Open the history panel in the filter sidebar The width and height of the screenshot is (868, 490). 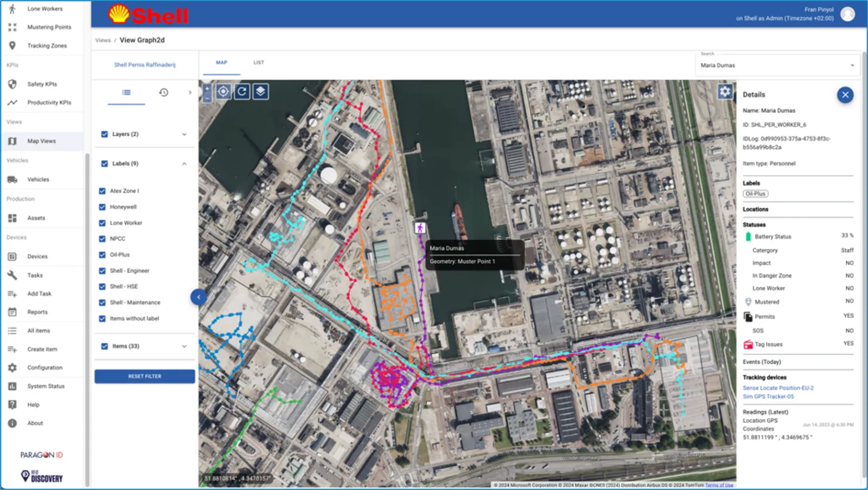(x=164, y=92)
